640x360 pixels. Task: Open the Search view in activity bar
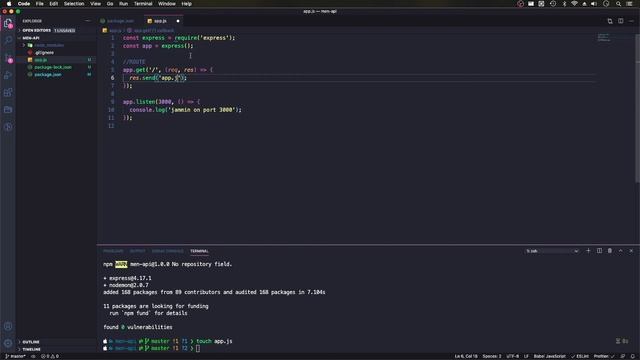8,40
